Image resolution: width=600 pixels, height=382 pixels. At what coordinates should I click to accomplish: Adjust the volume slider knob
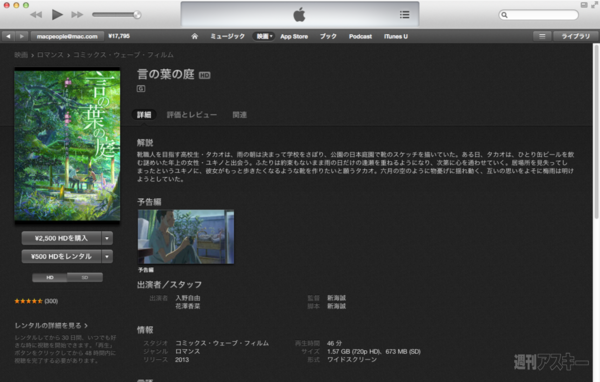point(137,15)
